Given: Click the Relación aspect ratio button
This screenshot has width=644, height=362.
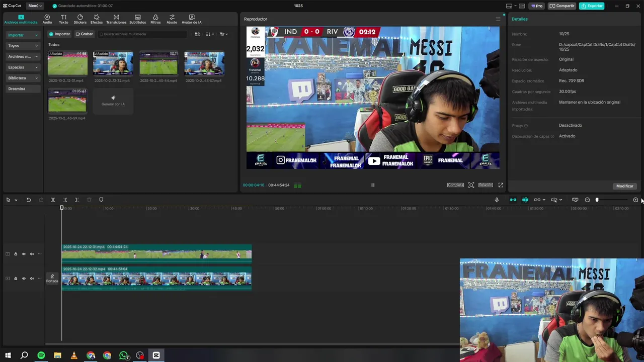Looking at the screenshot, I should pyautogui.click(x=486, y=185).
